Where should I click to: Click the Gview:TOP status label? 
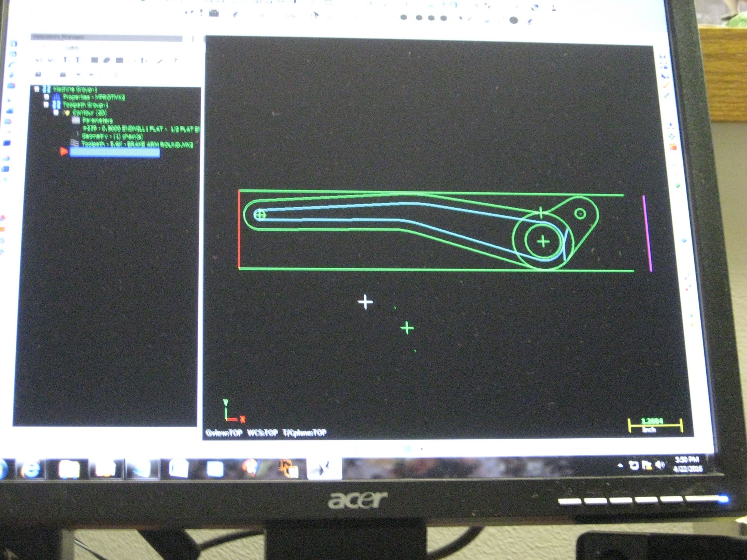click(x=224, y=433)
